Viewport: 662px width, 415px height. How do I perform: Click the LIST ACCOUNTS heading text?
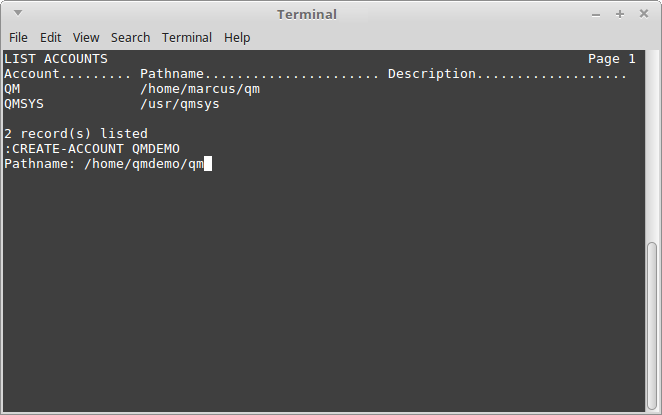(56, 59)
